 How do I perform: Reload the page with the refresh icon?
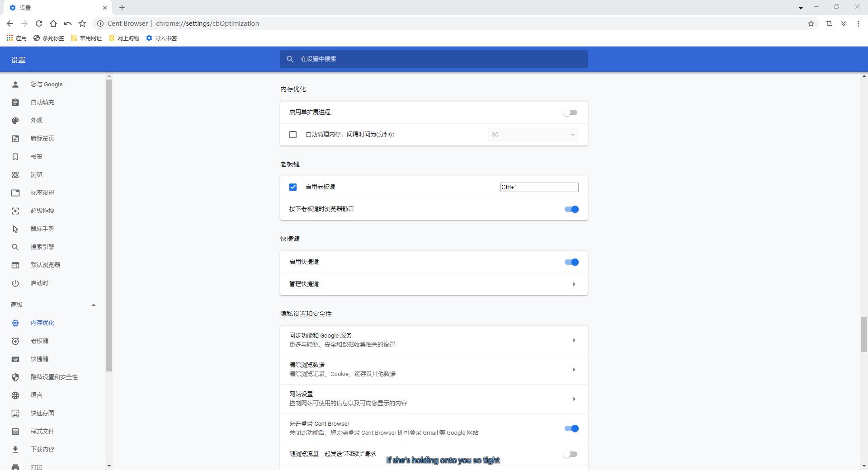(39, 23)
